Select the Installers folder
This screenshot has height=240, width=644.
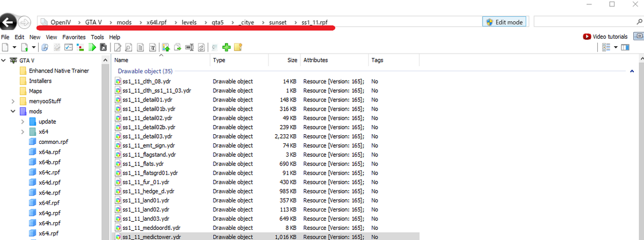tap(35, 81)
